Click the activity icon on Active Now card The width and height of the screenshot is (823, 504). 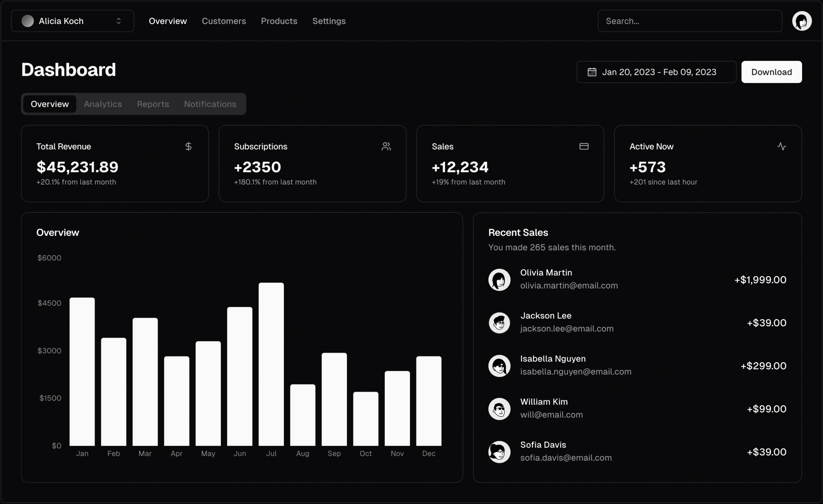pyautogui.click(x=782, y=146)
